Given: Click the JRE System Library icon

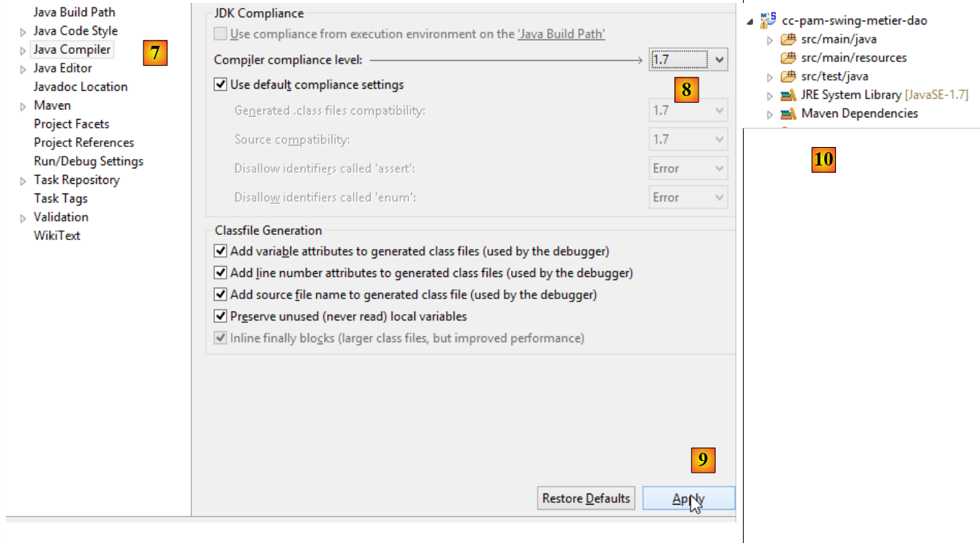Looking at the screenshot, I should click(787, 95).
